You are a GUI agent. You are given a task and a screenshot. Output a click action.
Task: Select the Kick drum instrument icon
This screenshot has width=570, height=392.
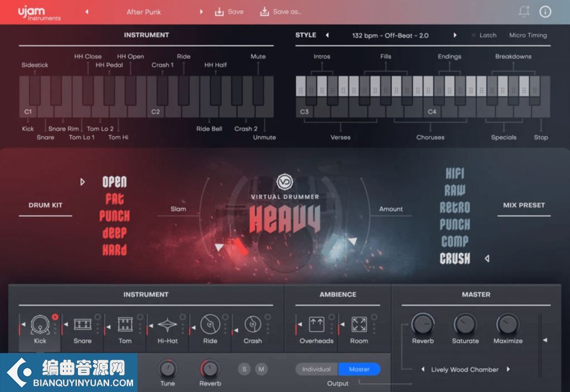point(40,324)
